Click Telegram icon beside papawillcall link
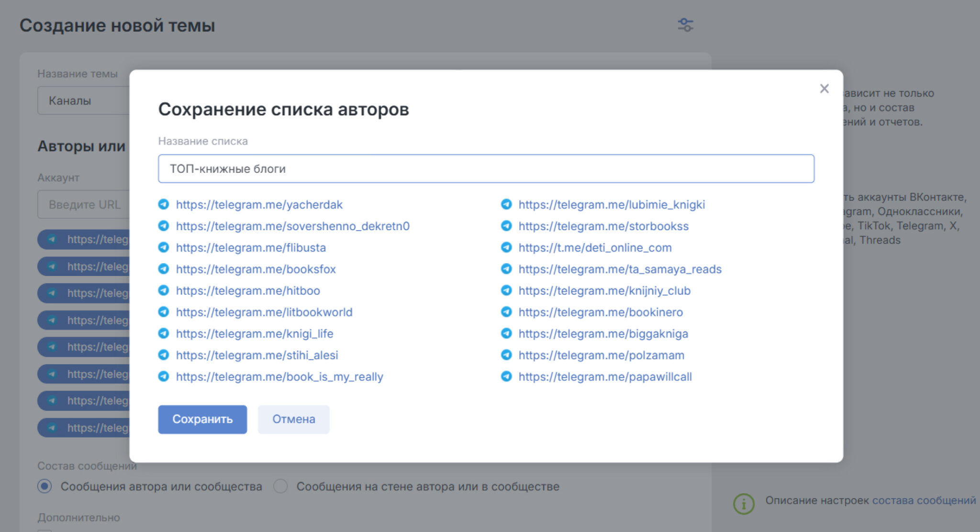 506,377
